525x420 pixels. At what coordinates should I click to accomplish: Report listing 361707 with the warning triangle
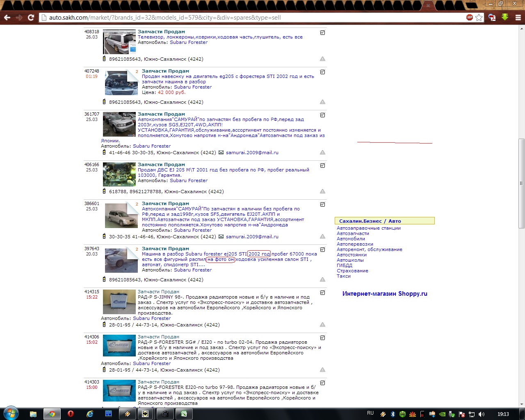(322, 152)
